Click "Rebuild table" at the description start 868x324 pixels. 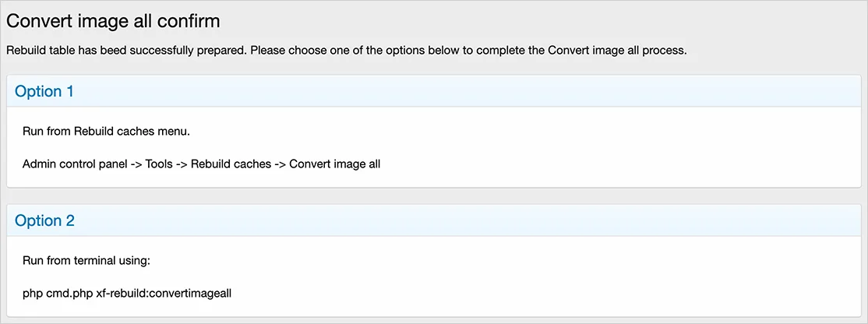(39, 51)
